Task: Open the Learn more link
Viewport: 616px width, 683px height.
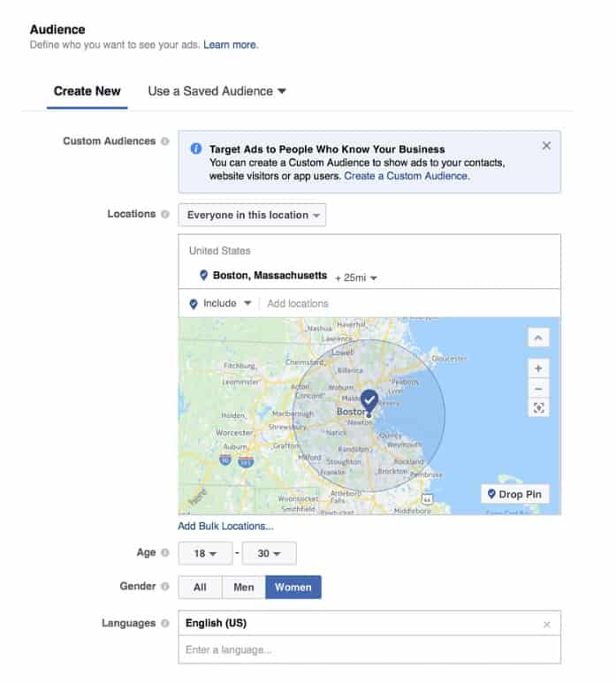Action: click(x=231, y=45)
